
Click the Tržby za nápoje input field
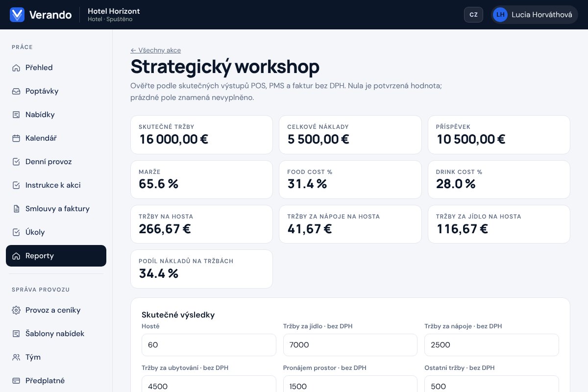(491, 345)
